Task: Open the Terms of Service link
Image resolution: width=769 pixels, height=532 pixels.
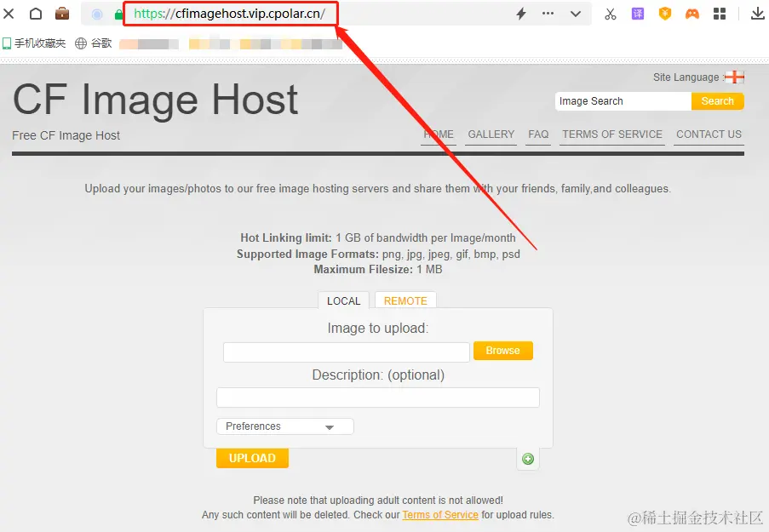Action: tap(440, 515)
